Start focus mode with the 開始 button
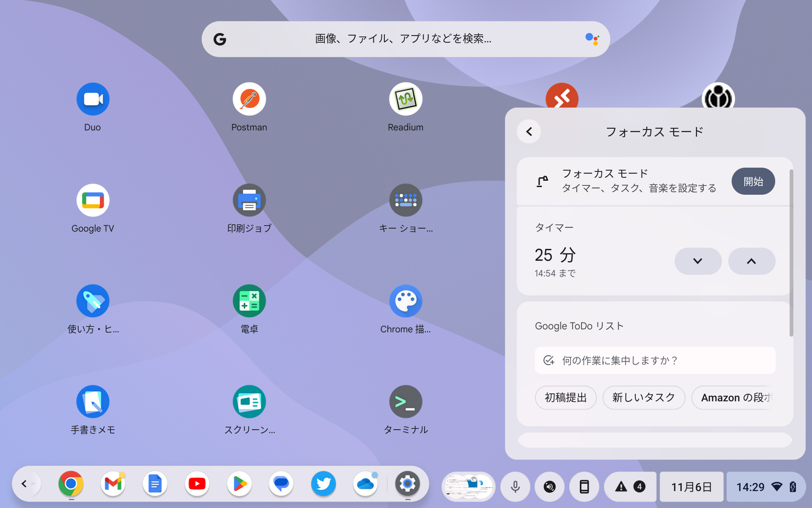The image size is (812, 508). pos(753,181)
